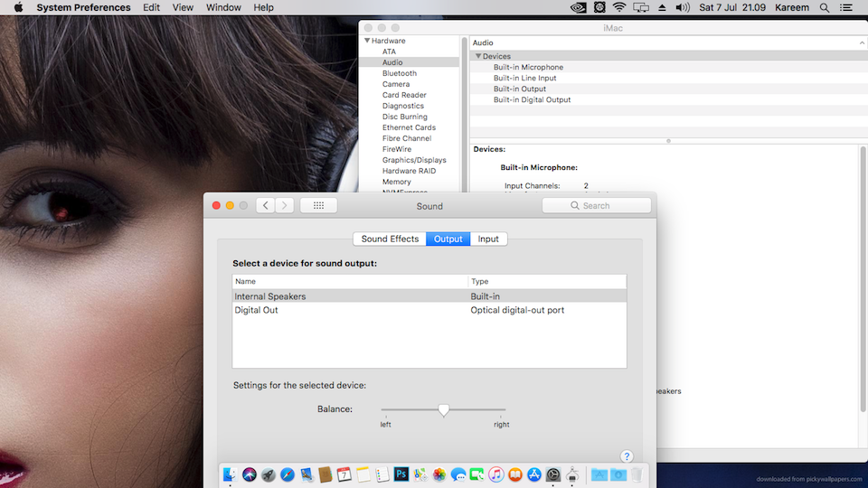868x488 pixels.
Task: Open the Window menu
Action: (x=223, y=7)
